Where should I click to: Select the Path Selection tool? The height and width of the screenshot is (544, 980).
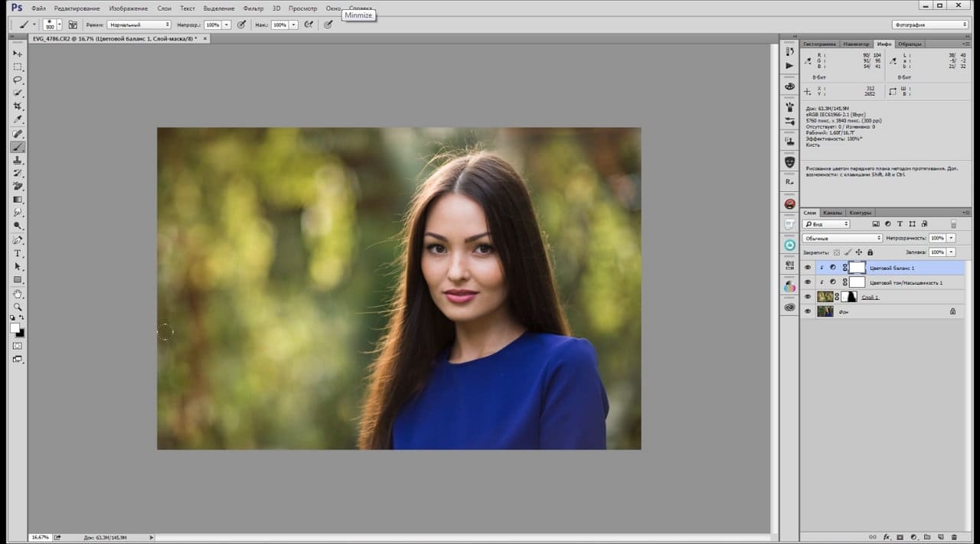pyautogui.click(x=18, y=266)
